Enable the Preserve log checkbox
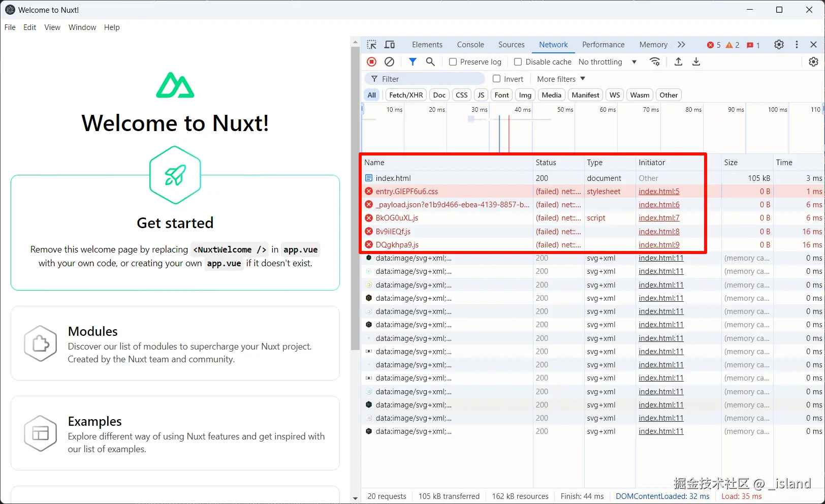This screenshot has height=504, width=825. (453, 62)
